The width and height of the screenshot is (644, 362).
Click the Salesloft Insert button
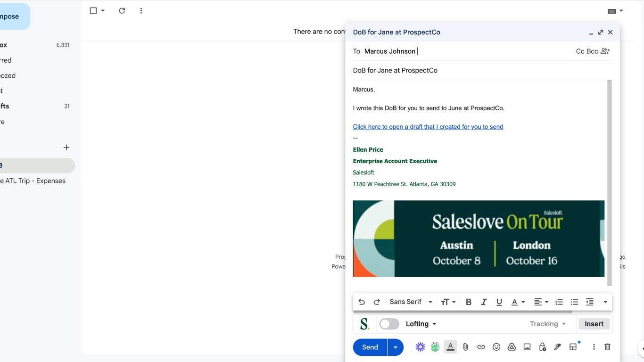(x=594, y=324)
